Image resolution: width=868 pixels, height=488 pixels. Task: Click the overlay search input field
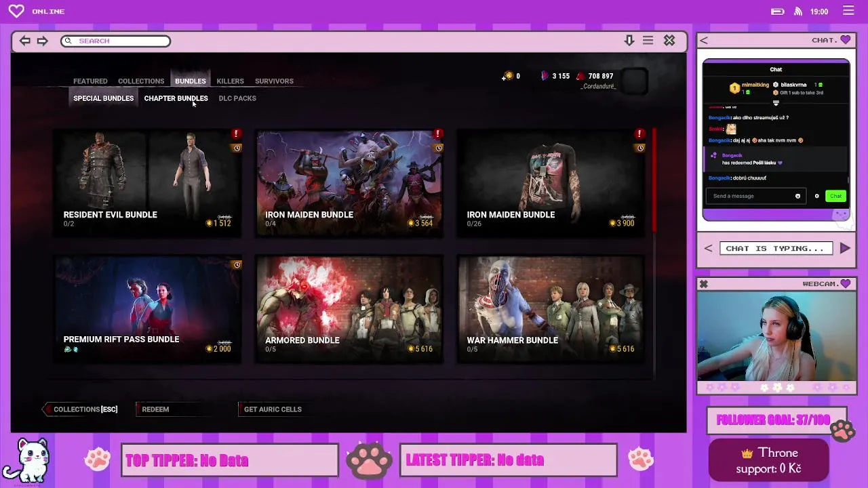coord(115,41)
